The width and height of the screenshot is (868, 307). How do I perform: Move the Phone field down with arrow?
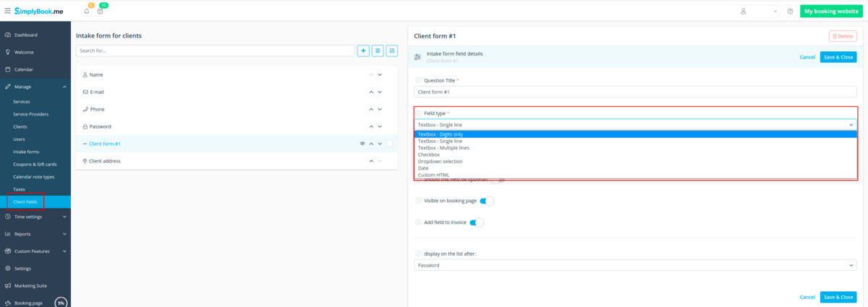pyautogui.click(x=380, y=109)
